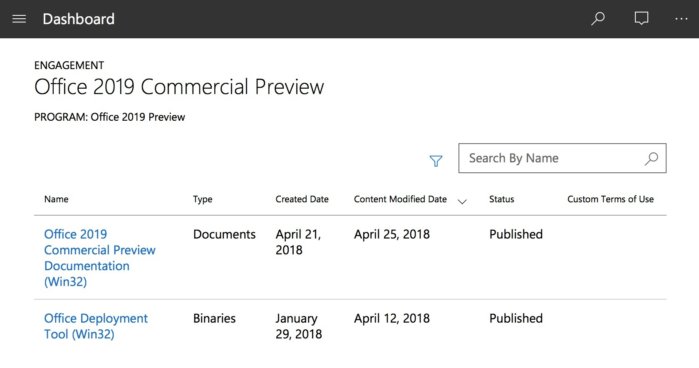Select Published status of Deployment Tool row
The height and width of the screenshot is (368, 699).
pyautogui.click(x=516, y=318)
